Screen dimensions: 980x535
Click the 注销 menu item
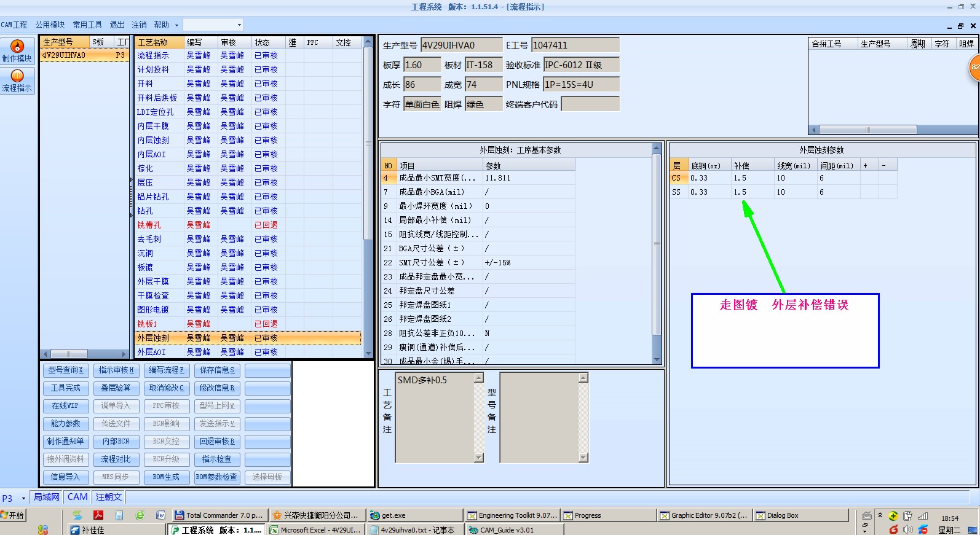pos(139,25)
